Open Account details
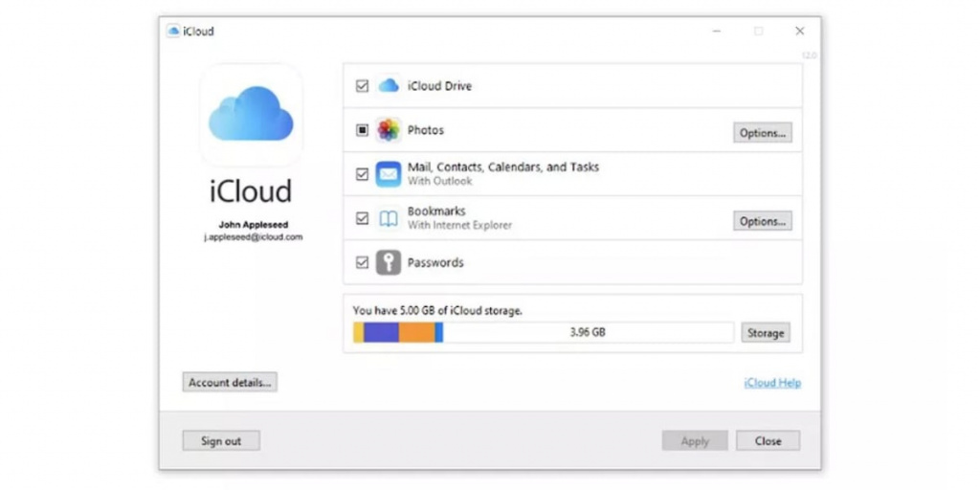The height and width of the screenshot is (490, 980). (230, 382)
